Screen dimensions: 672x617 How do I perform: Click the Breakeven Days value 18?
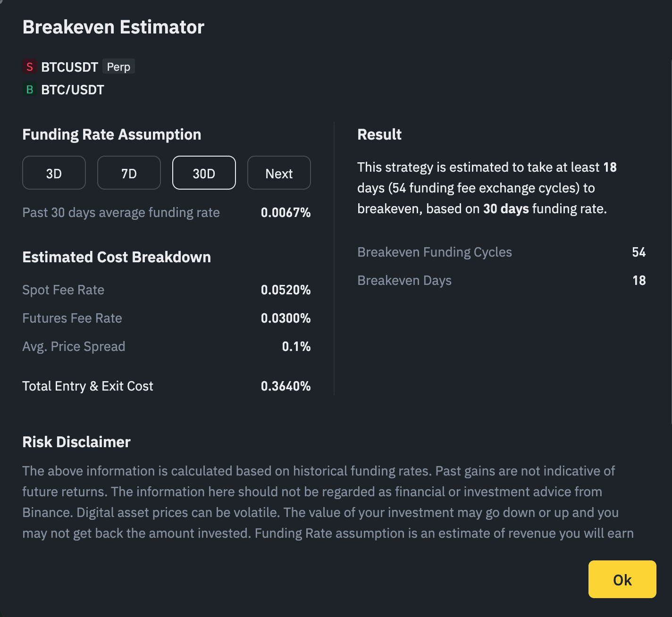(x=639, y=281)
